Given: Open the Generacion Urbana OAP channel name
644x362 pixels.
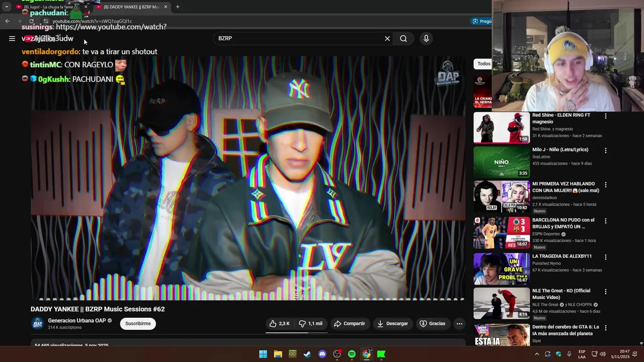Looking at the screenshot, I should [x=77, y=320].
